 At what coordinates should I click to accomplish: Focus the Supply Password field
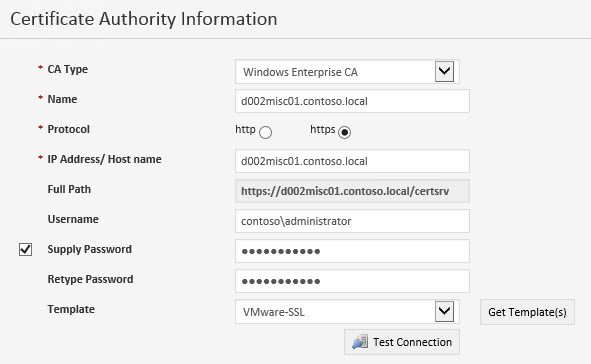point(352,251)
